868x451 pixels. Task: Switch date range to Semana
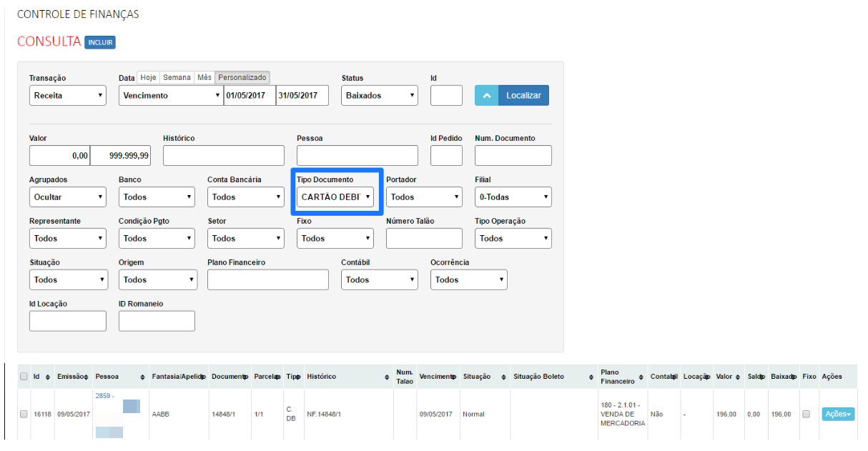pyautogui.click(x=177, y=77)
